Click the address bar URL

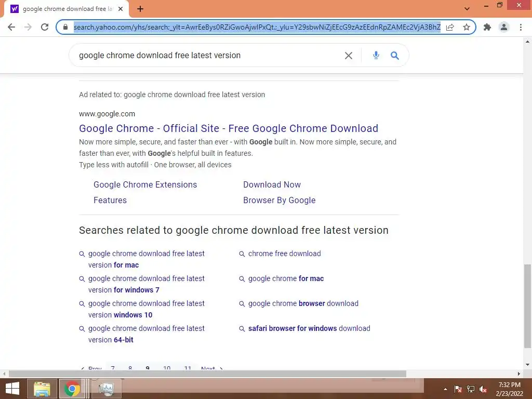point(257,27)
